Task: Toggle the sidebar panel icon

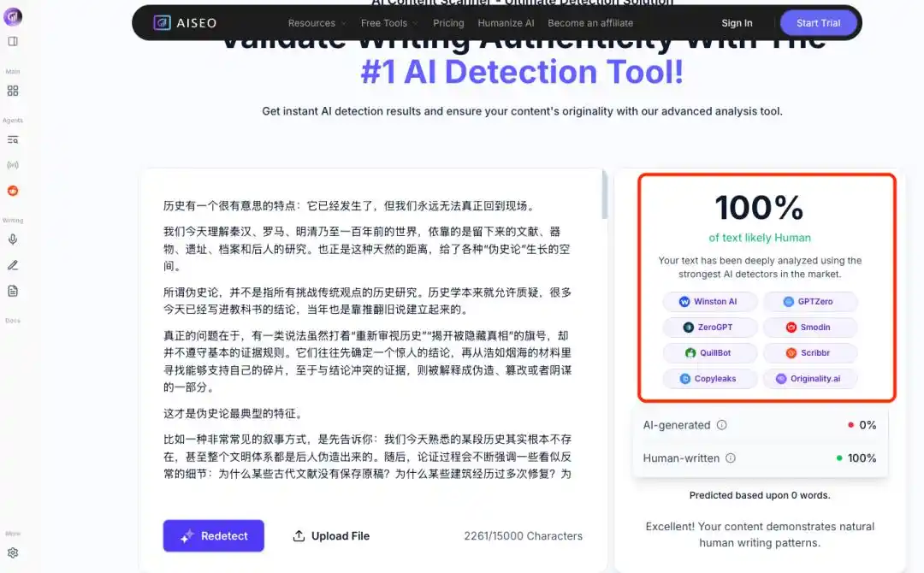Action: coord(13,41)
